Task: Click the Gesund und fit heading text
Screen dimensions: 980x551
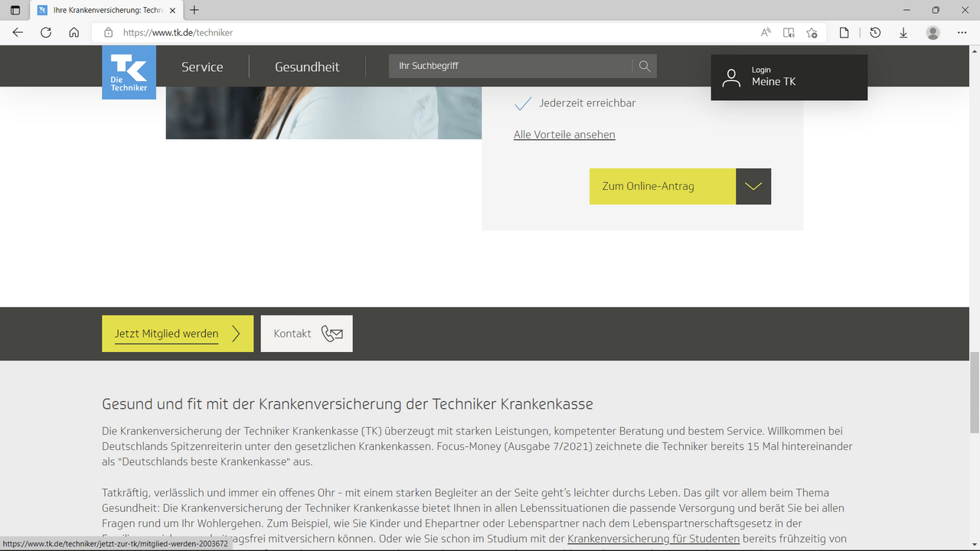Action: (348, 404)
